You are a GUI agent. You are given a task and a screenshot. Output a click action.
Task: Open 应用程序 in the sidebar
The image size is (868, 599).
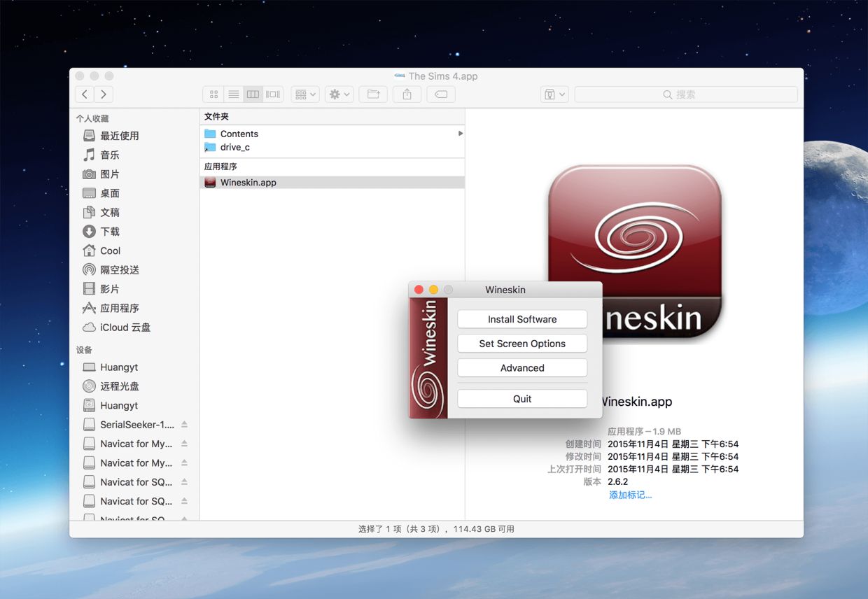click(x=120, y=308)
